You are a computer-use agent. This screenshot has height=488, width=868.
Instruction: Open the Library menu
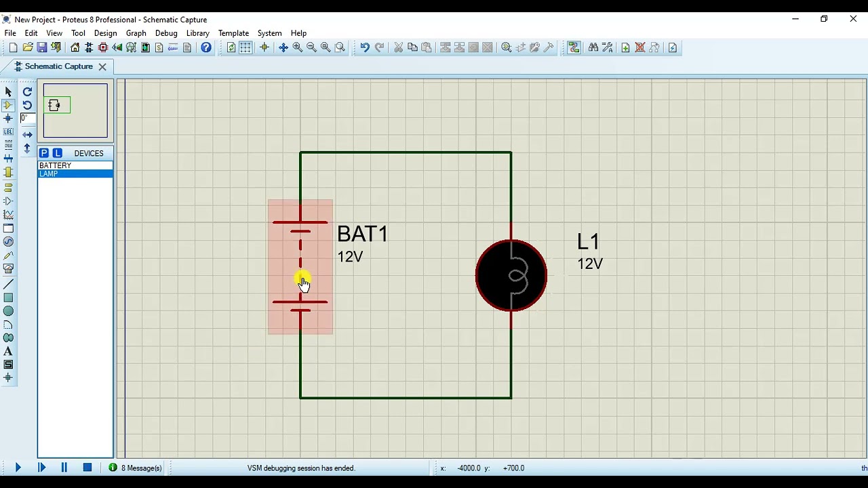(x=197, y=33)
